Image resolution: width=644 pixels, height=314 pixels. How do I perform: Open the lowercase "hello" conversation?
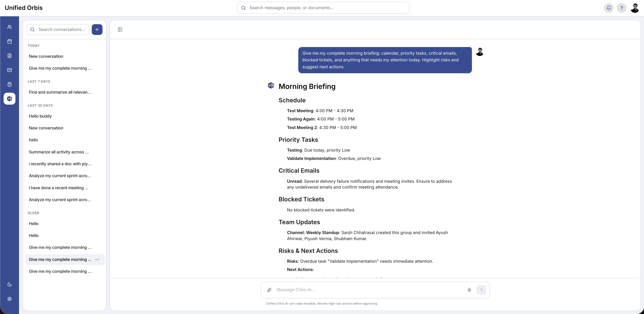(65, 140)
